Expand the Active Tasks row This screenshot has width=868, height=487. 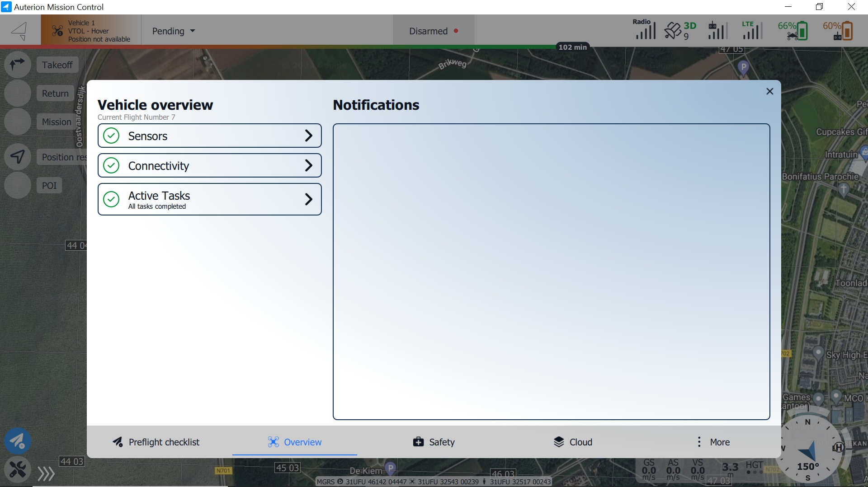pos(209,199)
